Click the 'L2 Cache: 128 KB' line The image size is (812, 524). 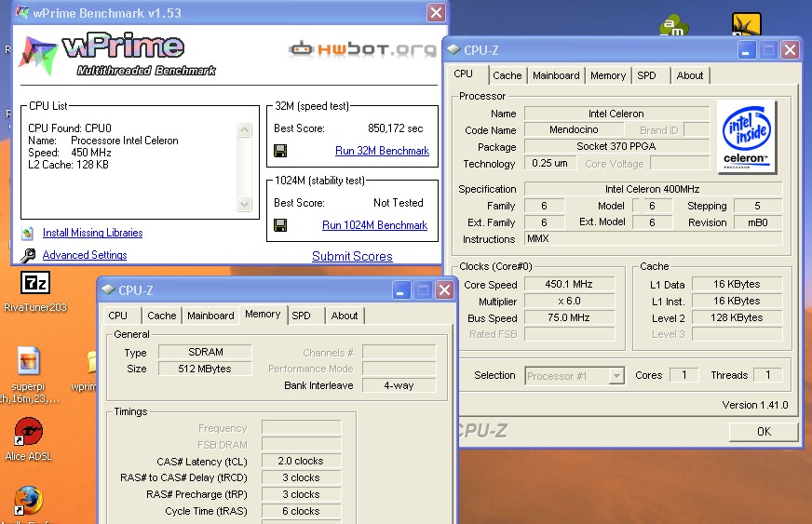[x=68, y=165]
